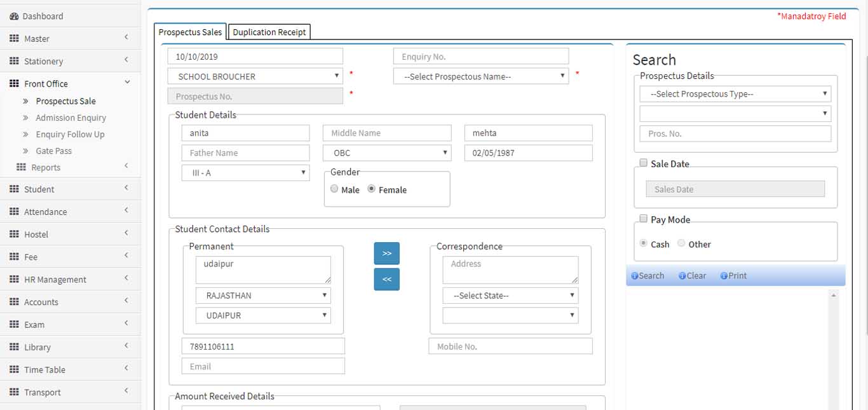The height and width of the screenshot is (410, 868).
Task: Click the info icon beside Search
Action: [x=635, y=276]
